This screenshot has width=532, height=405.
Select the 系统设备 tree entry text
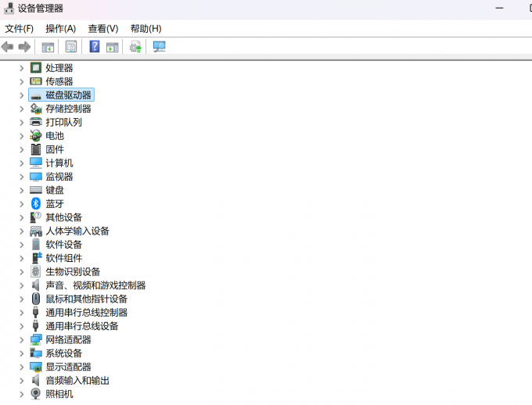click(64, 353)
